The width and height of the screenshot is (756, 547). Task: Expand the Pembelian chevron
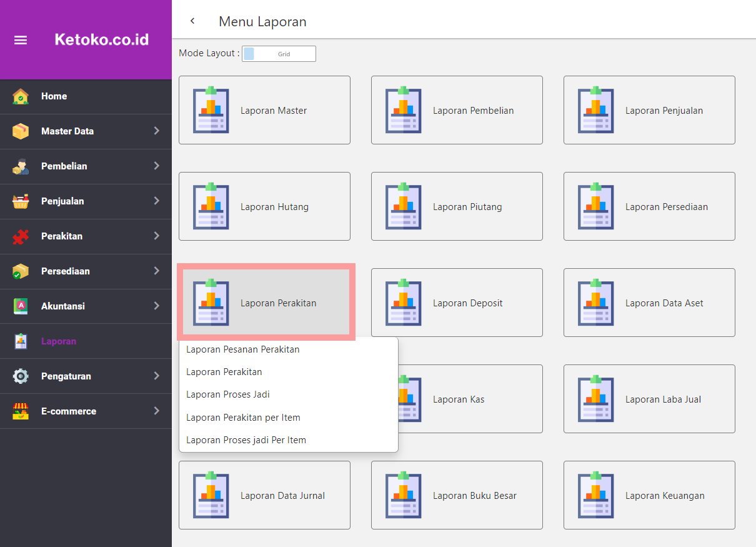pos(156,166)
